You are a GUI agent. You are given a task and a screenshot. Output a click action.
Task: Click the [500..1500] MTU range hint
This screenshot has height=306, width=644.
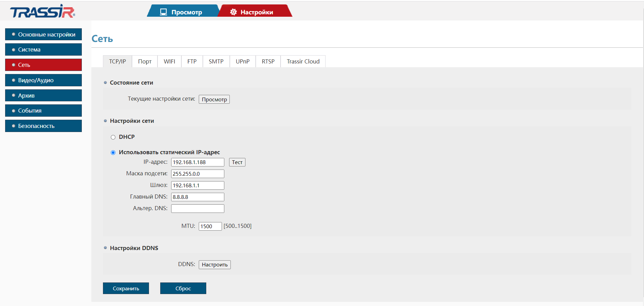pos(238,226)
